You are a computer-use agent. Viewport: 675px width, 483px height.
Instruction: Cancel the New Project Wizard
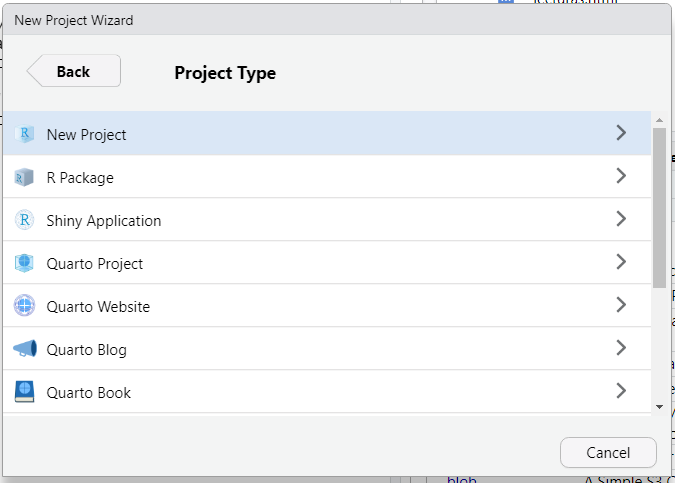608,452
